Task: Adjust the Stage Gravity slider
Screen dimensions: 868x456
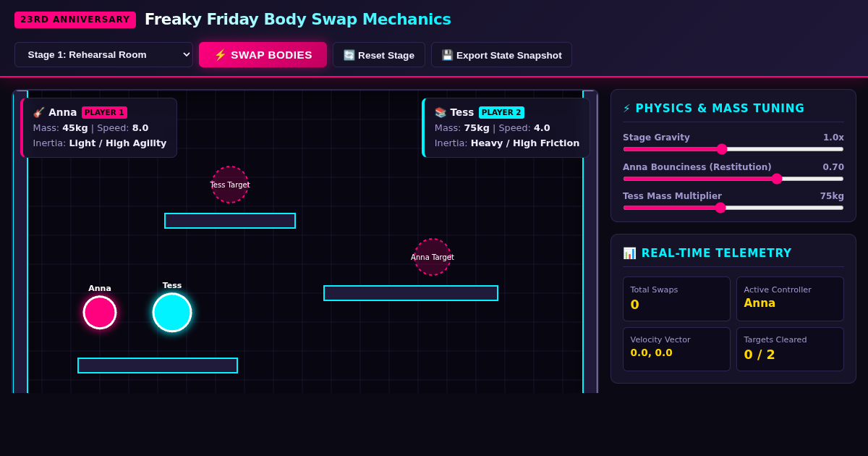Action: 733,149
